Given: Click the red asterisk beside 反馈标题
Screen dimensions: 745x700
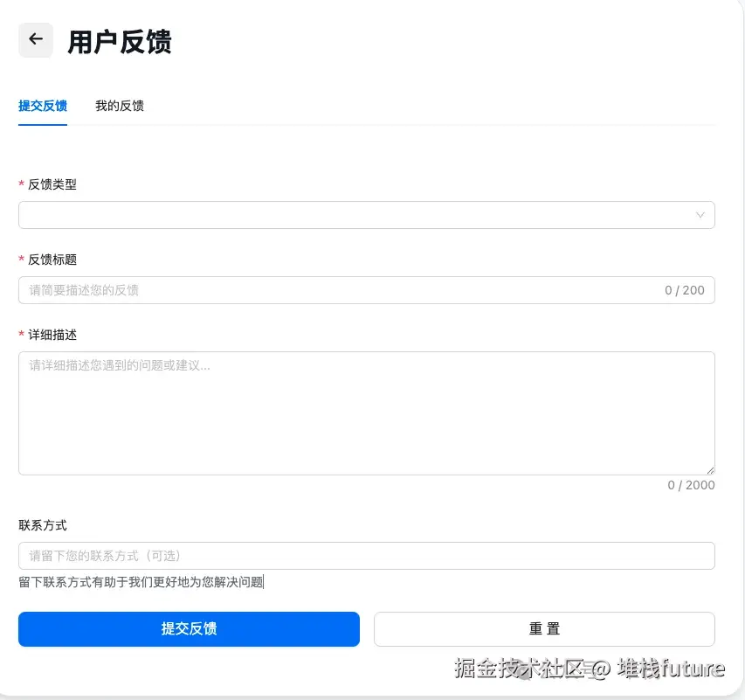Looking at the screenshot, I should (20, 260).
